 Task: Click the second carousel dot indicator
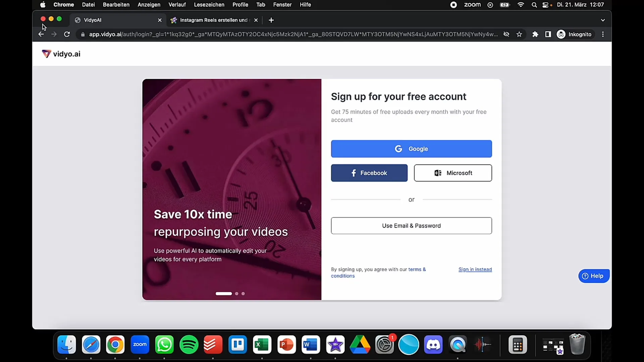click(236, 293)
